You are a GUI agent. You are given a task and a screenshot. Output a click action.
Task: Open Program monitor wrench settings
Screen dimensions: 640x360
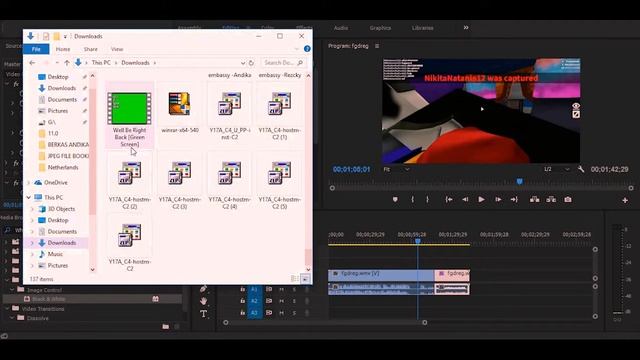pos(581,169)
